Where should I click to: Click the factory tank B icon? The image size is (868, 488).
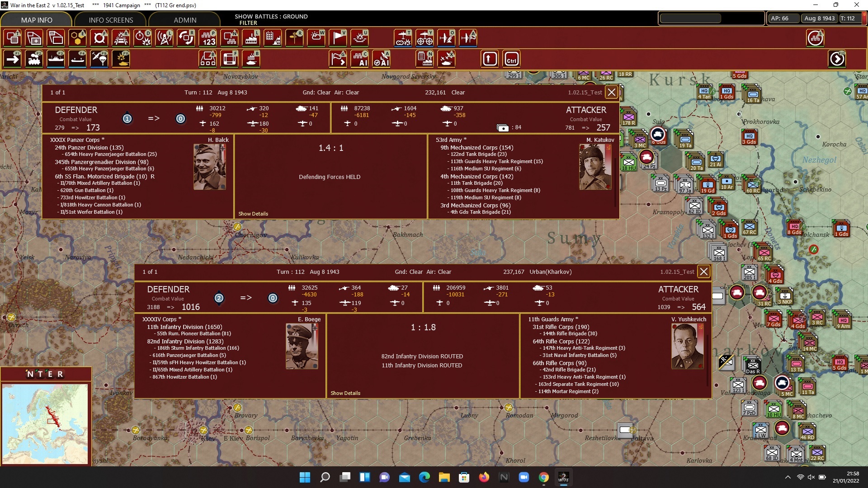point(251,59)
